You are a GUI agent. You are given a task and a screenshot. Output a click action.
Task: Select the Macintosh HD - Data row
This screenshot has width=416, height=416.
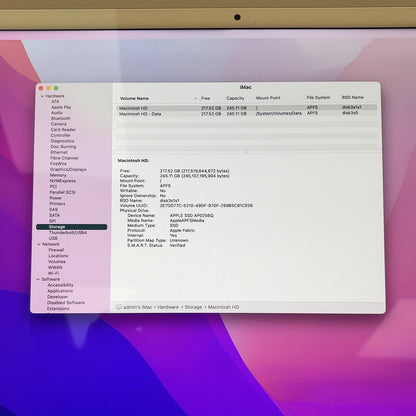coord(247,114)
